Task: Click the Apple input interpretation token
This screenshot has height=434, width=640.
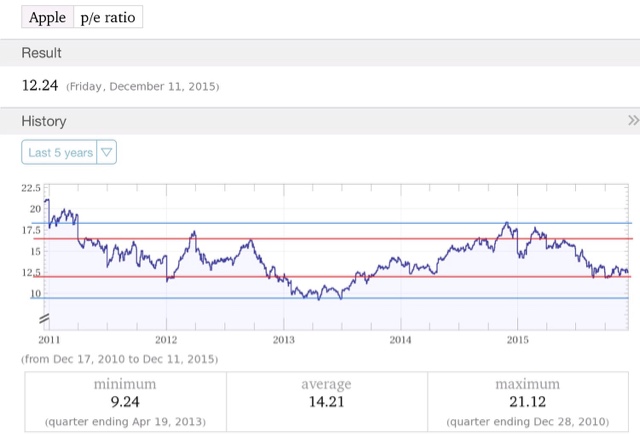Action: (47, 17)
